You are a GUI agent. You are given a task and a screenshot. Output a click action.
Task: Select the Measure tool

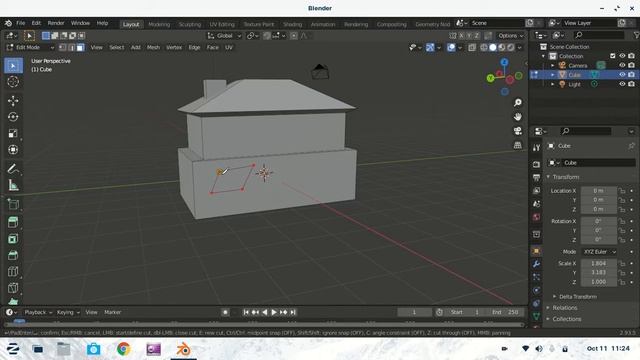tap(13, 185)
